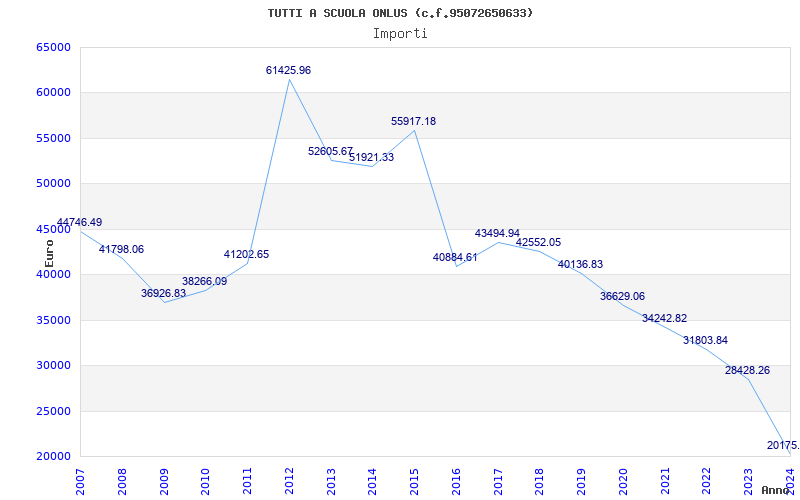Image resolution: width=800 pixels, height=500 pixels.
Task: Click the 50000 y-axis tick label
Action: pyautogui.click(x=53, y=184)
